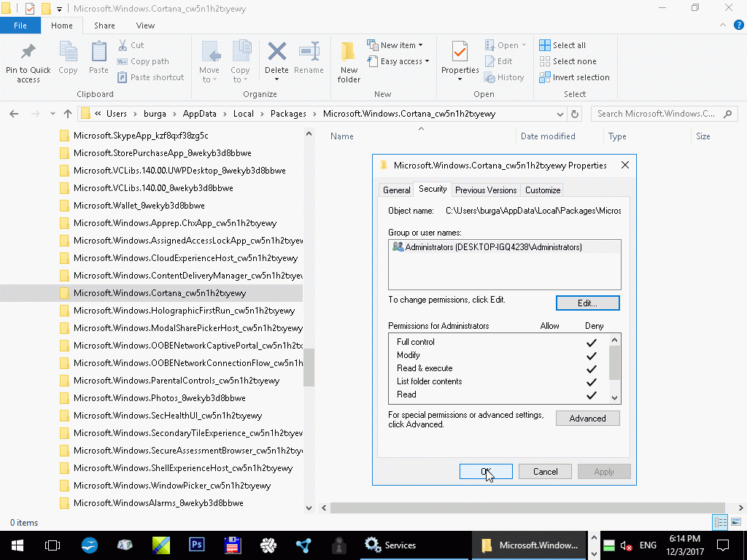The height and width of the screenshot is (560, 747).
Task: Switch to the Home ribbon tab
Action: click(62, 26)
